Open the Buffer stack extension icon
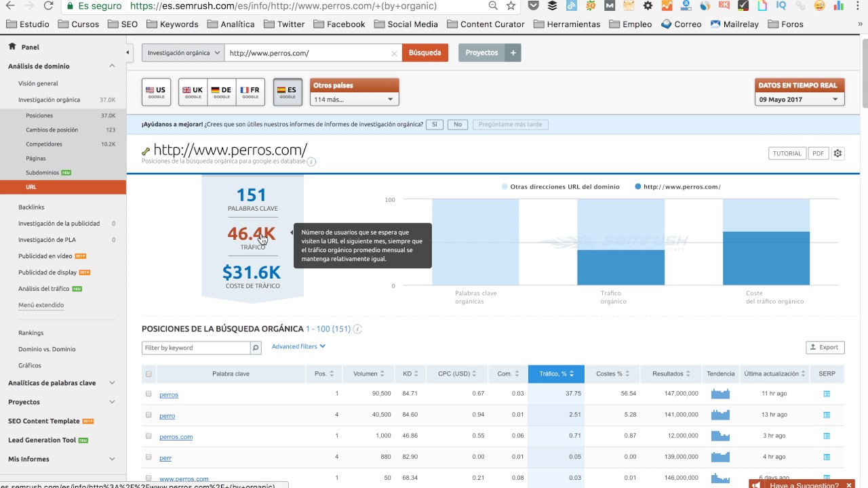Image resolution: width=868 pixels, height=488 pixels. click(x=553, y=6)
